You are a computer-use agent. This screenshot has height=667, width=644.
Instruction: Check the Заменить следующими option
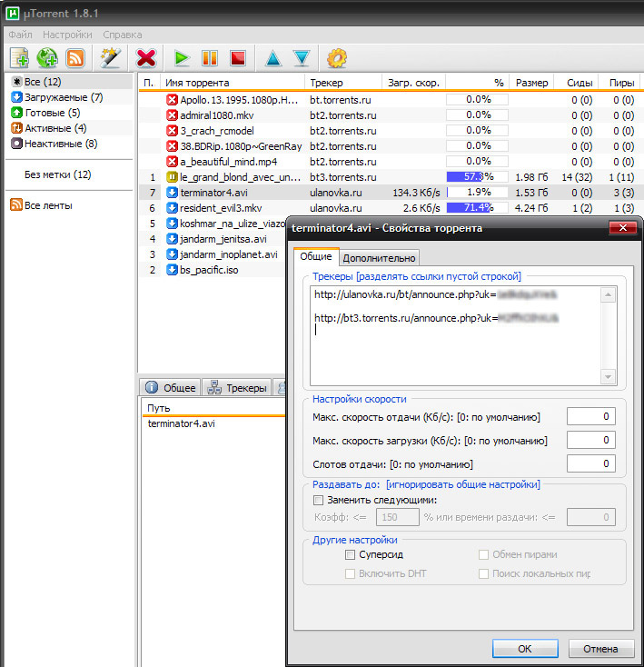pos(318,500)
